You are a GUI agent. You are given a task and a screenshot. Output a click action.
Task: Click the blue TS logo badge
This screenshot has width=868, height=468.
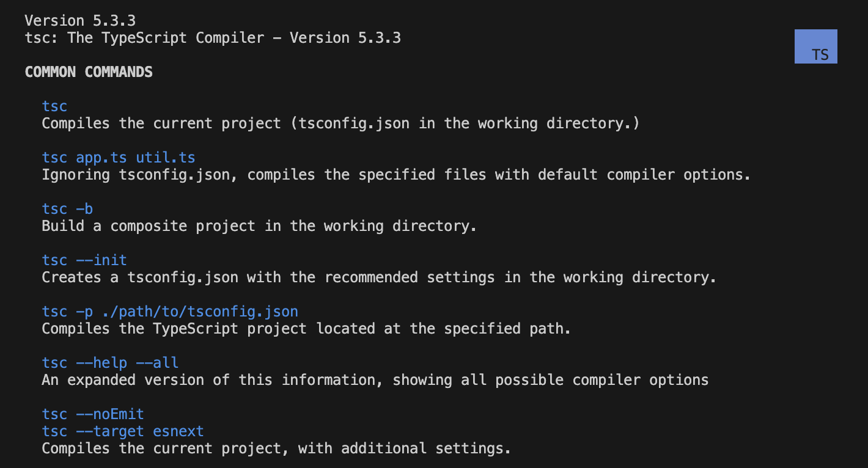(x=815, y=46)
